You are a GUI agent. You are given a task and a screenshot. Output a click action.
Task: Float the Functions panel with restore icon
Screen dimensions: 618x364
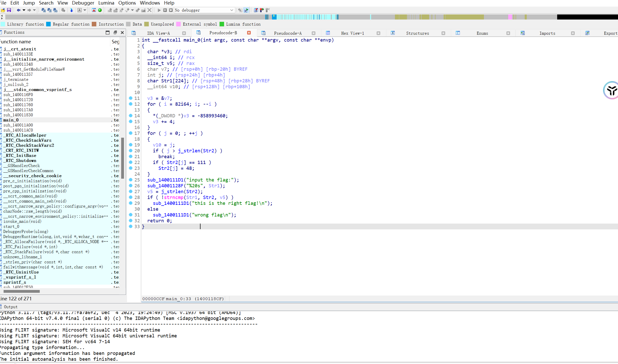click(115, 32)
